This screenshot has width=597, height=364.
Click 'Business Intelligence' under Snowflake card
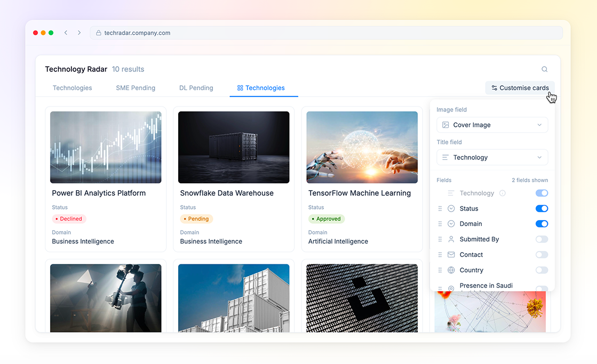point(211,241)
